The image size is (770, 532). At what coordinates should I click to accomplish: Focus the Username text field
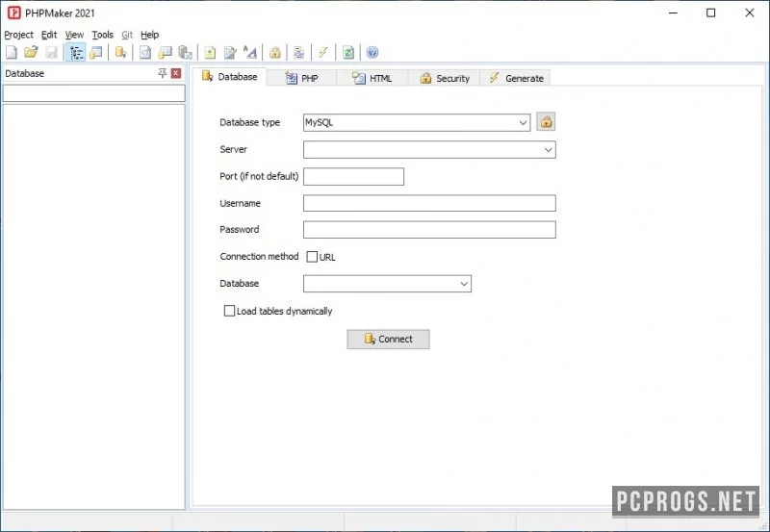[429, 203]
